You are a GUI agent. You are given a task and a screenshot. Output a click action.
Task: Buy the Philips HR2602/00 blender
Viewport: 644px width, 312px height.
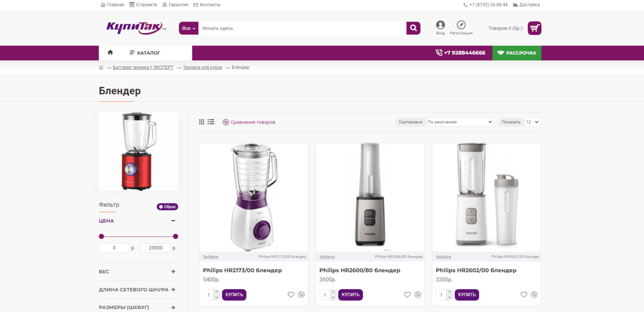(x=467, y=295)
